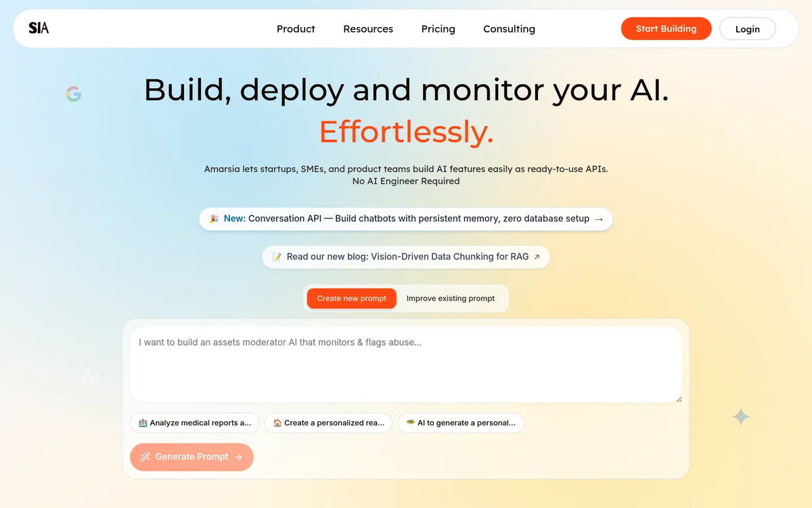Click the Login button
Image resolution: width=812 pixels, height=508 pixels.
(747, 28)
